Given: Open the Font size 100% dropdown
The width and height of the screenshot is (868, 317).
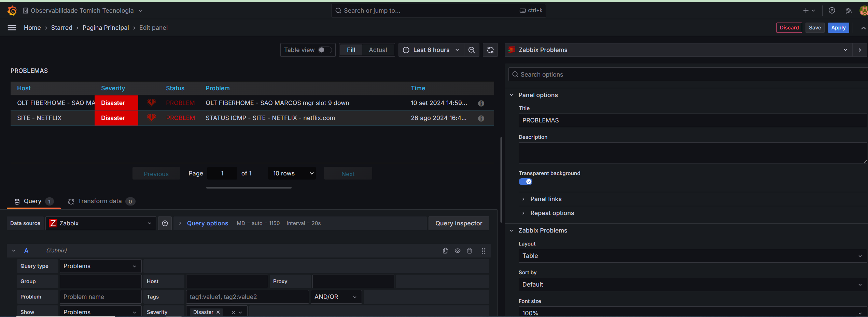Looking at the screenshot, I should 692,312.
